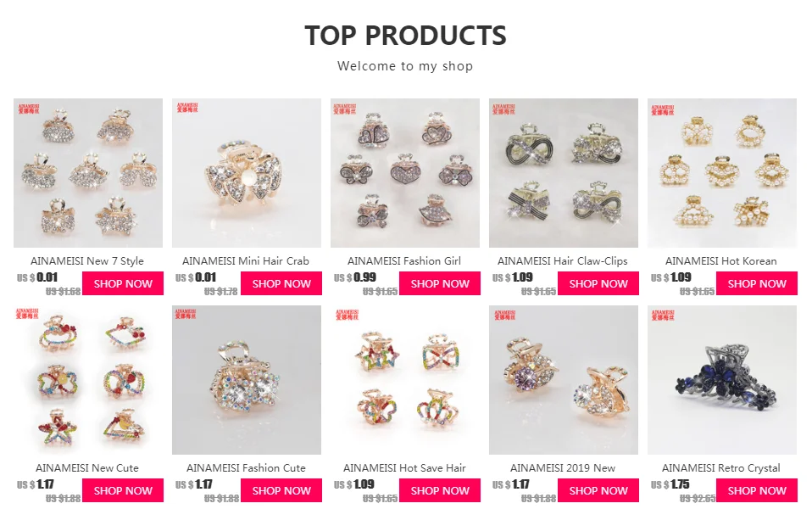Open the AINAMEISI 2019 New title link
Image resolution: width=812 pixels, height=520 pixels.
[x=563, y=468]
